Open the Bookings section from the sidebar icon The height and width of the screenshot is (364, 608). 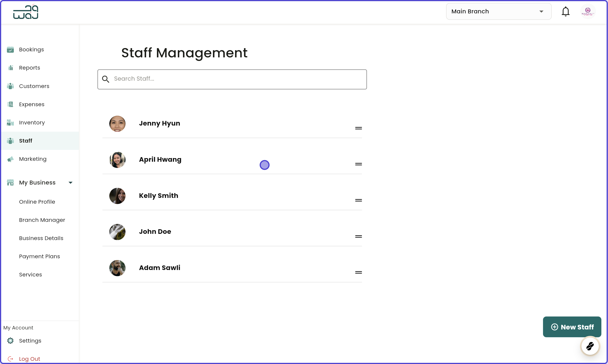tap(10, 50)
